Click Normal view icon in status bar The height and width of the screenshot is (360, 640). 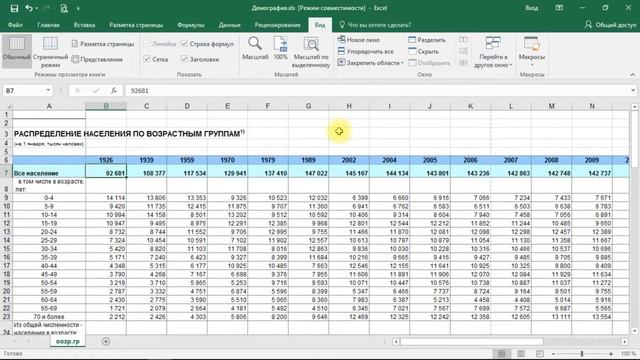pos(501,353)
